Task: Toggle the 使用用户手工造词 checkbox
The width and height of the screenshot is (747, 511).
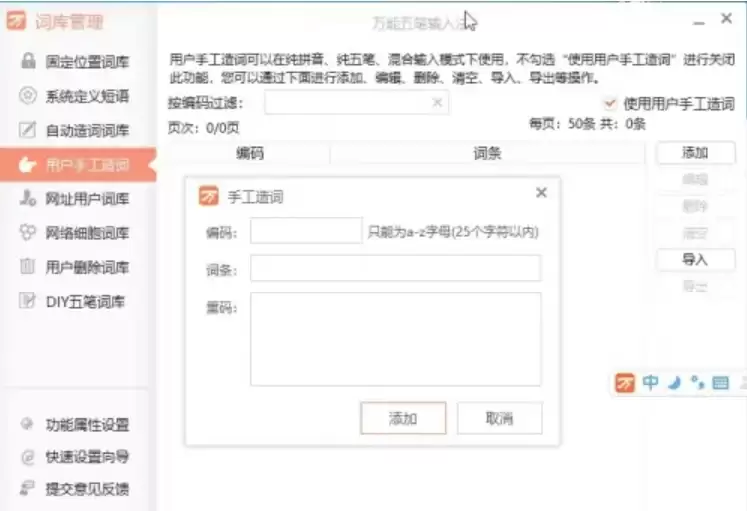Action: coord(609,103)
